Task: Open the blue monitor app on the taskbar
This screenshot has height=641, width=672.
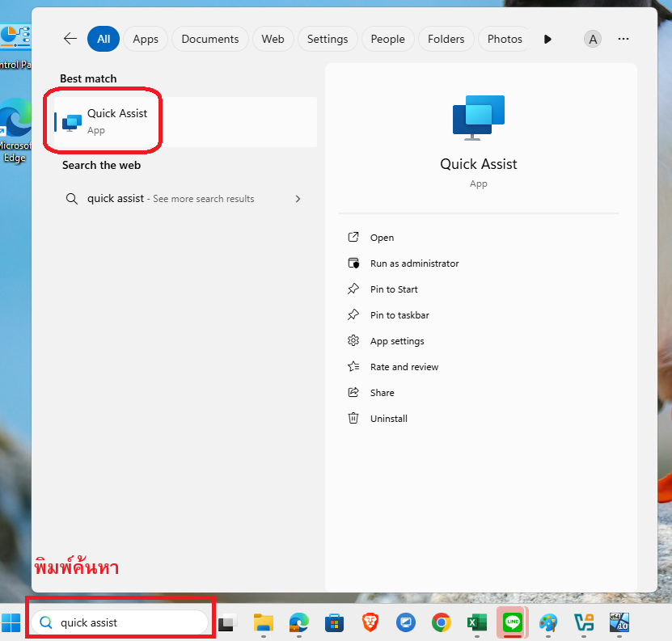Action: point(406,622)
